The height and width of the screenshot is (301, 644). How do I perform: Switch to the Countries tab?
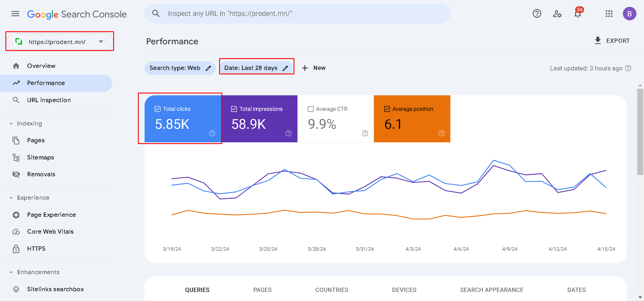pos(332,290)
